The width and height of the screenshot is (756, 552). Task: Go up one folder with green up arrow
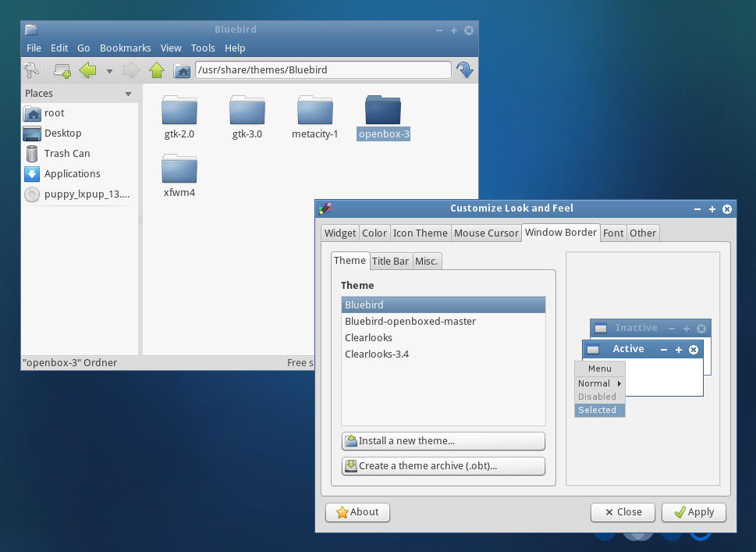[157, 70]
